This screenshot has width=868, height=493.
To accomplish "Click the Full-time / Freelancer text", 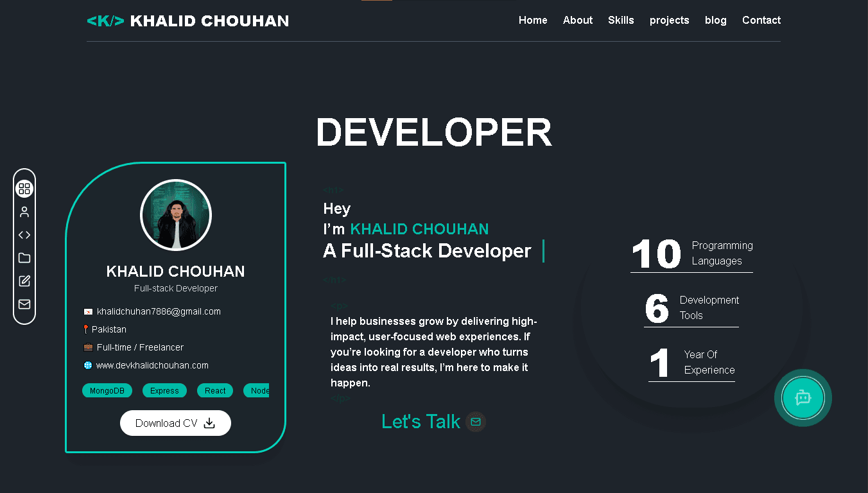I will [140, 347].
